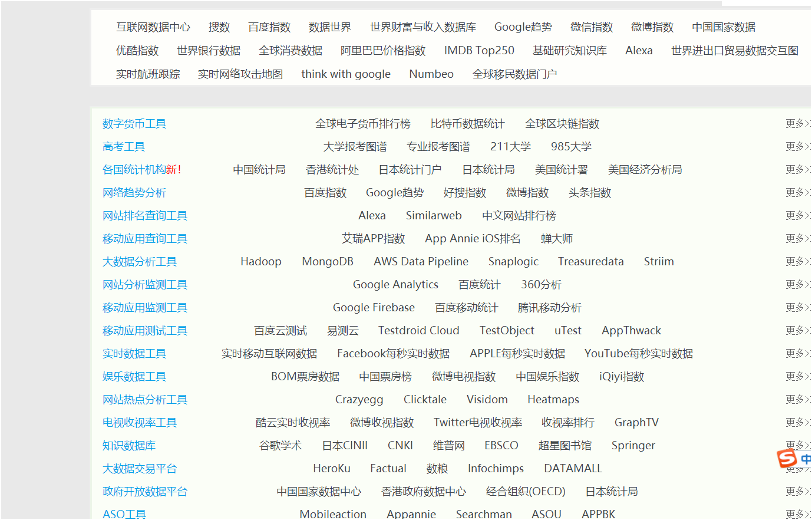This screenshot has width=812, height=520.
Task: Open Google Analytics under 网站分析监测工具
Action: point(395,284)
